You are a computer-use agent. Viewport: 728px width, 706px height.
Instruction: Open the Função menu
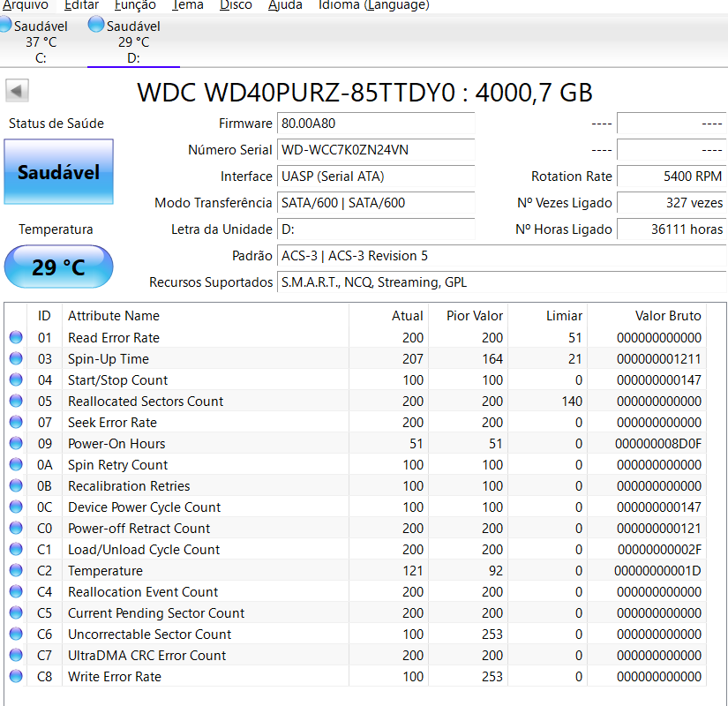point(135,5)
